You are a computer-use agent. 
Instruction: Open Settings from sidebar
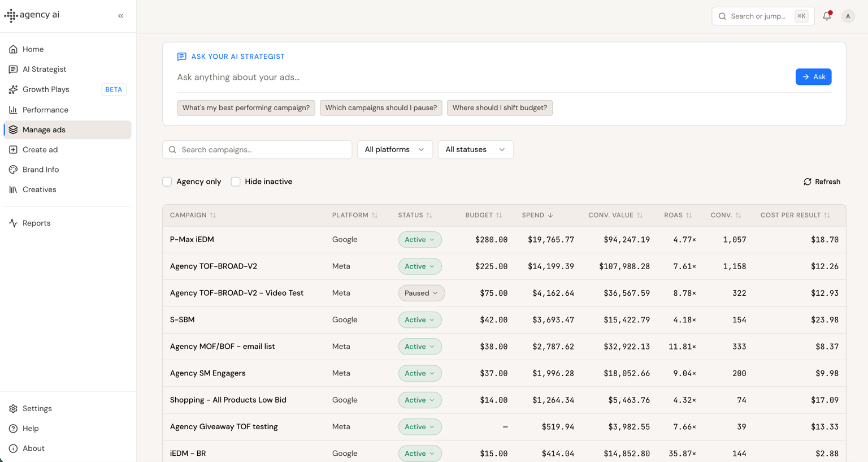point(67,408)
